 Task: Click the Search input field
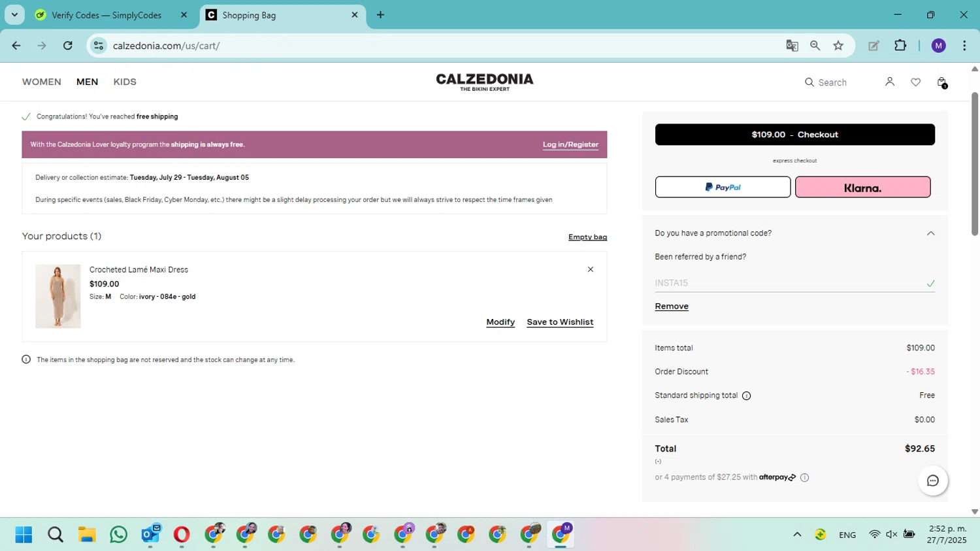tap(832, 82)
